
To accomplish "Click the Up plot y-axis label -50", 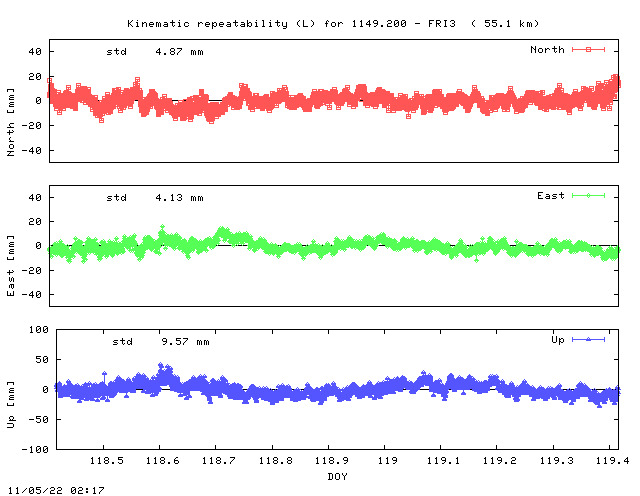I will click(38, 420).
